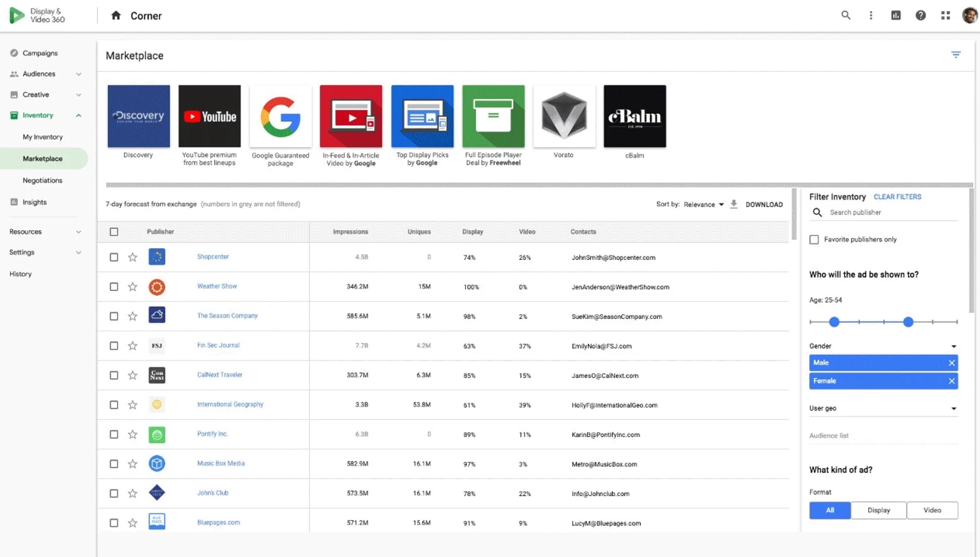Check the International Geography row checkbox
Viewport: 980px width, 557px height.
click(114, 405)
